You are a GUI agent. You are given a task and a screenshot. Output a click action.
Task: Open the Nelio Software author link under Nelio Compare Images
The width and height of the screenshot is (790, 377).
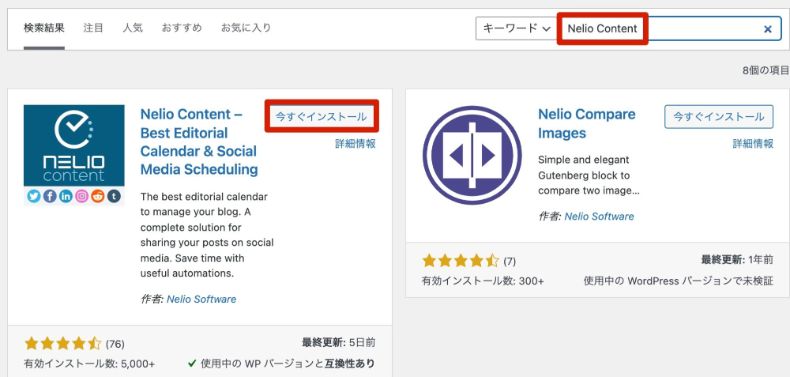(x=599, y=217)
